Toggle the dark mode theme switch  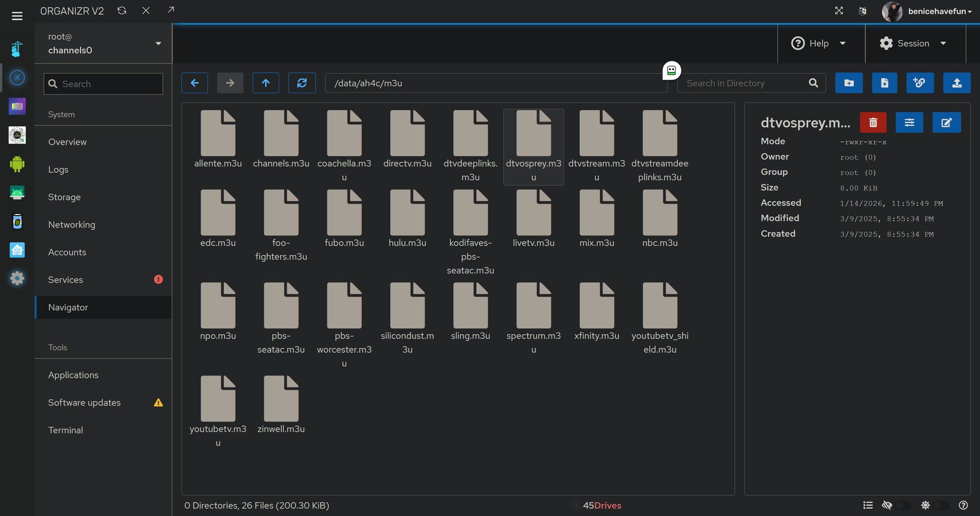point(941,505)
